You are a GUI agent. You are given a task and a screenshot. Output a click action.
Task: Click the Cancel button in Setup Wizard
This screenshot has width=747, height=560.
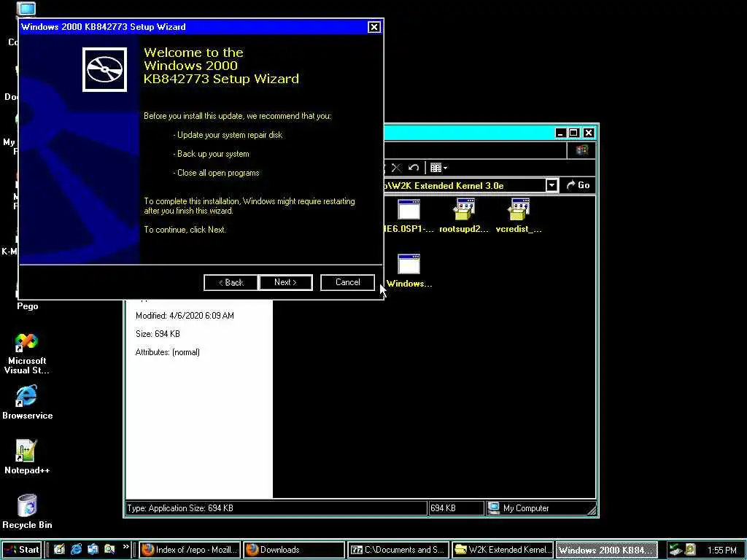(347, 282)
